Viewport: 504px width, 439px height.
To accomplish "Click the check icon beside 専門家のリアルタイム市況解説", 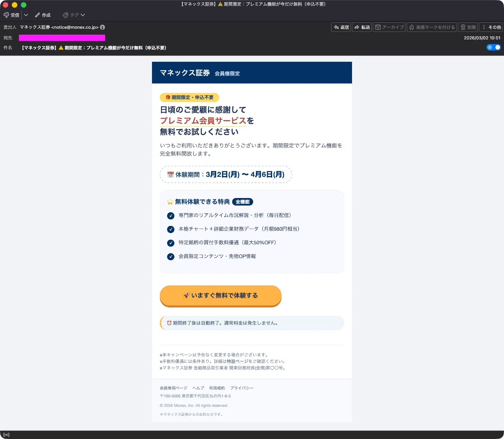I will click(x=170, y=216).
